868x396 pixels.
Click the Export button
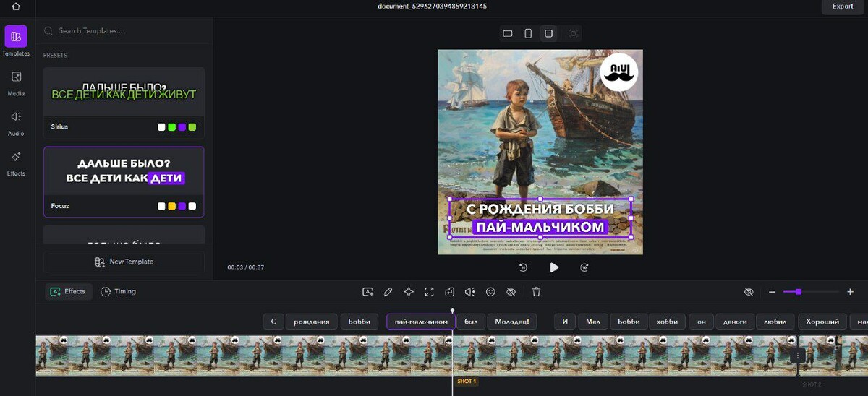click(x=843, y=7)
